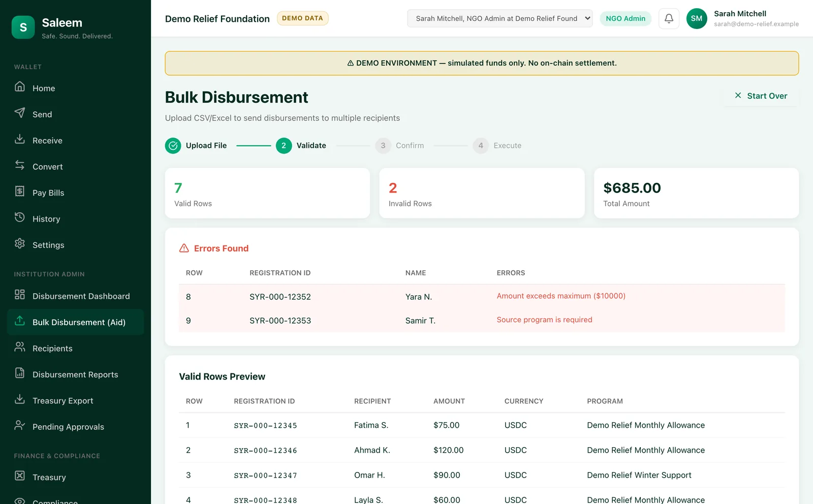The width and height of the screenshot is (813, 504).
Task: Click the Pending Approvals user-check icon
Action: coord(20,426)
